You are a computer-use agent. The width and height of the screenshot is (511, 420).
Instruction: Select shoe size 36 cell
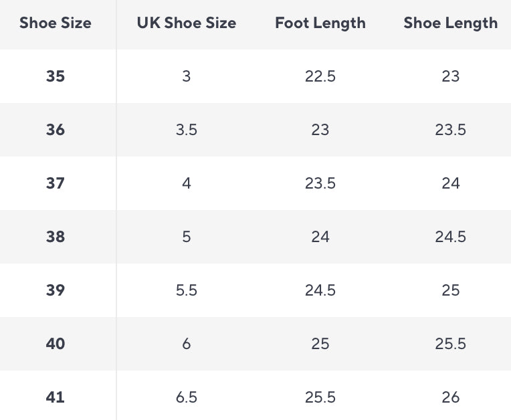[x=56, y=130]
